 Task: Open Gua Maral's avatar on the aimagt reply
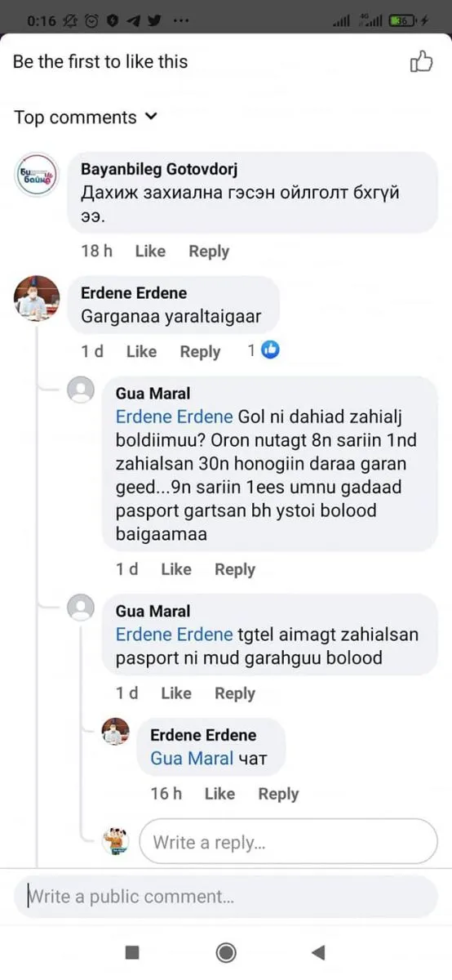(x=81, y=607)
